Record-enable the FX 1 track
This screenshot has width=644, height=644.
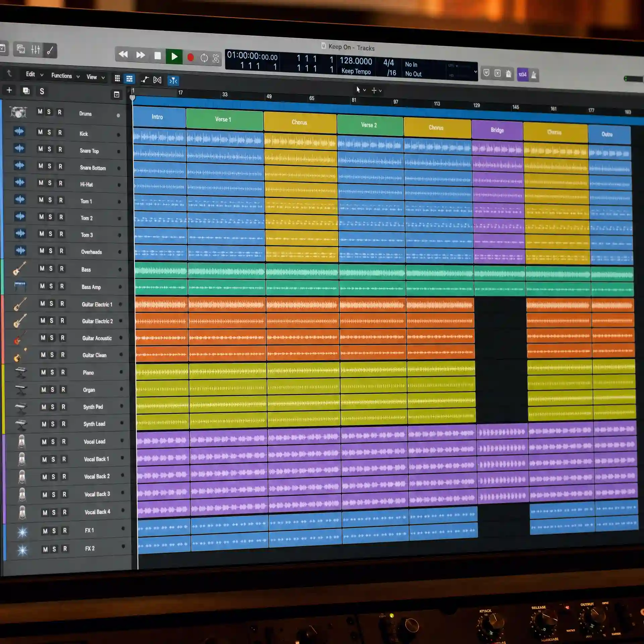[x=65, y=531]
